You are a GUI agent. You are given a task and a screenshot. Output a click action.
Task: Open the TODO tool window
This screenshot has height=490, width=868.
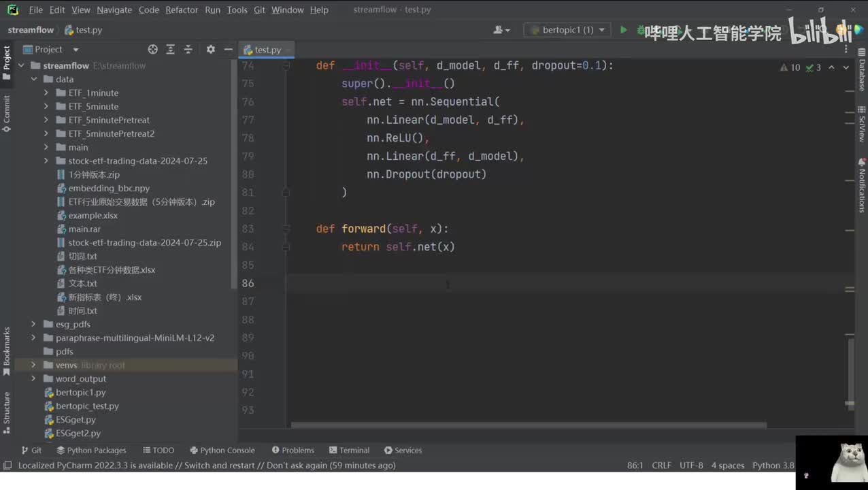158,451
